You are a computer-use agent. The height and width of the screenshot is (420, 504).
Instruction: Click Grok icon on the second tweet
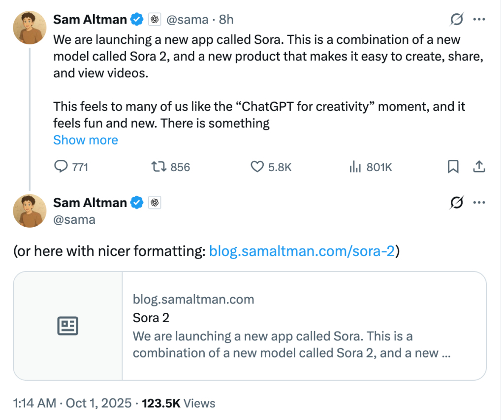tap(457, 203)
